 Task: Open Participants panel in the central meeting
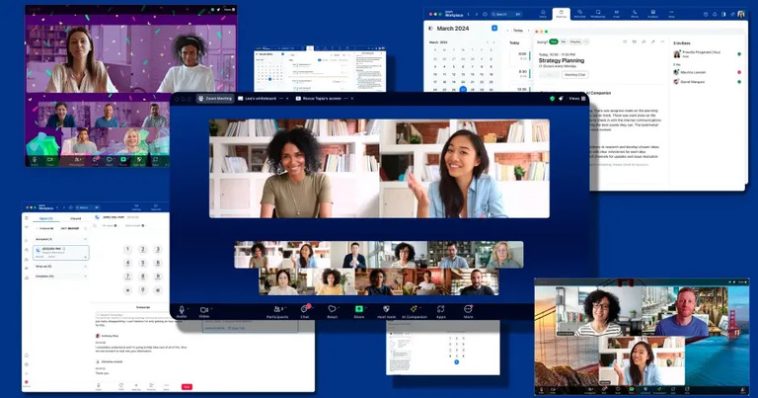[277, 311]
